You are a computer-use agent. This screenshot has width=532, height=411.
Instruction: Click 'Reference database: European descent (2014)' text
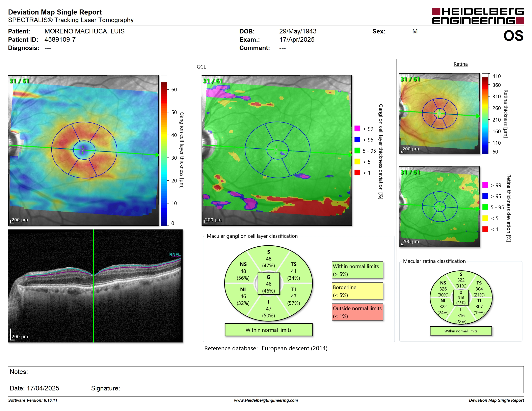click(x=266, y=348)
